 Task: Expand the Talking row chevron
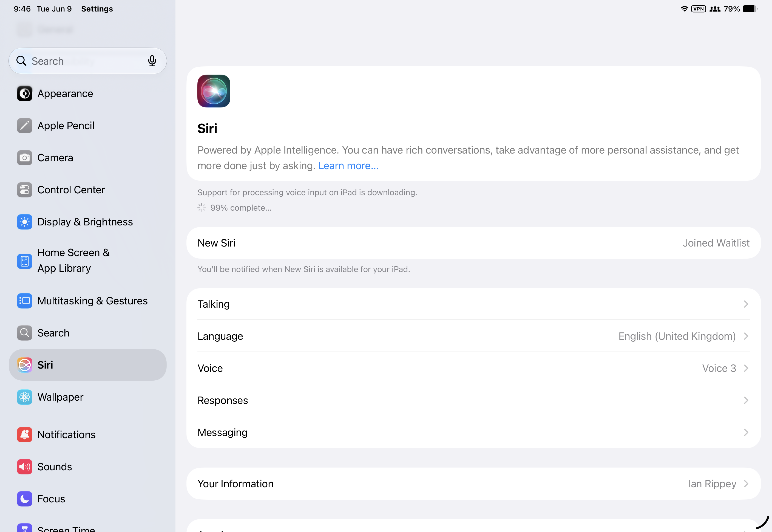tap(746, 304)
